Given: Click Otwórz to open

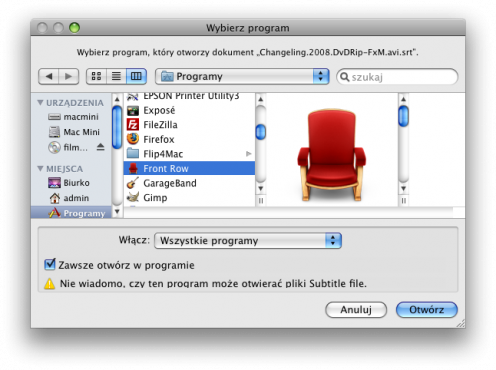Looking at the screenshot, I should coord(427,310).
